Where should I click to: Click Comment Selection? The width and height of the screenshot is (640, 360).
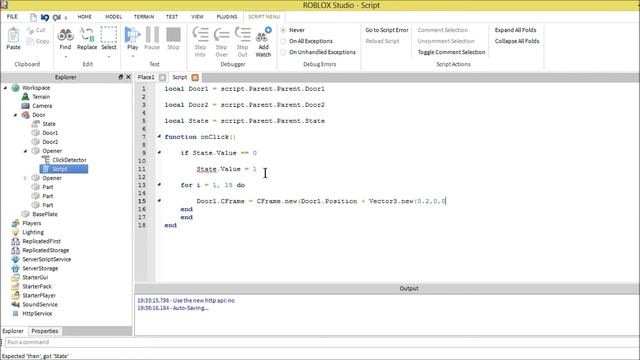(443, 30)
